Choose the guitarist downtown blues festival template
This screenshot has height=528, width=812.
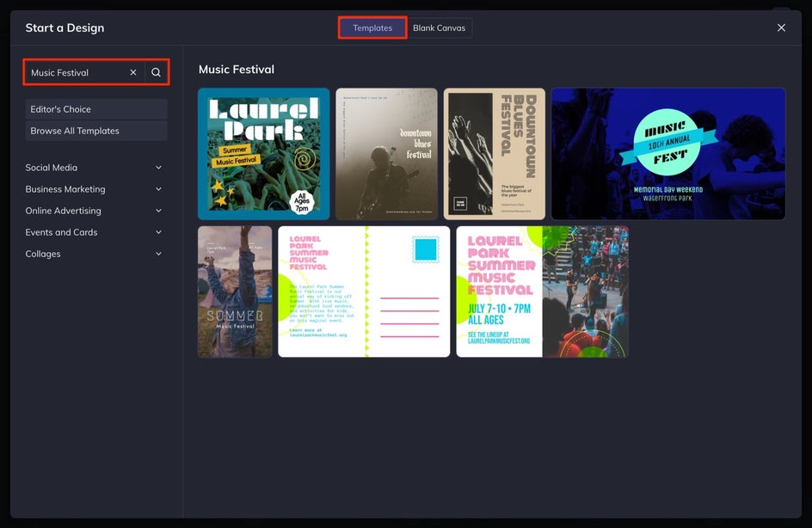click(x=386, y=154)
